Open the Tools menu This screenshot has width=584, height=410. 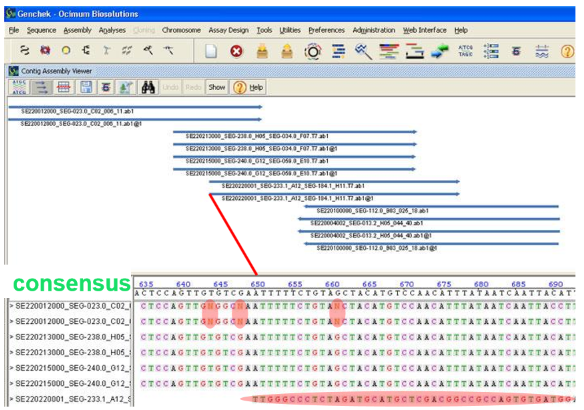pos(264,30)
